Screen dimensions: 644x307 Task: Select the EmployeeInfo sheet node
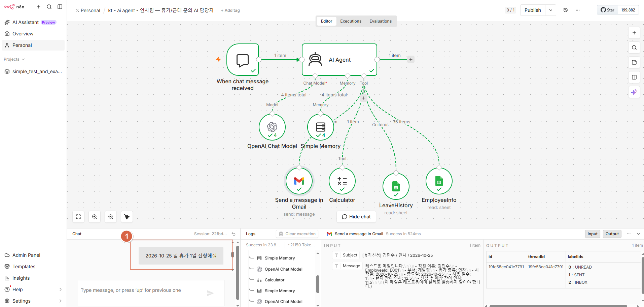[x=439, y=181]
